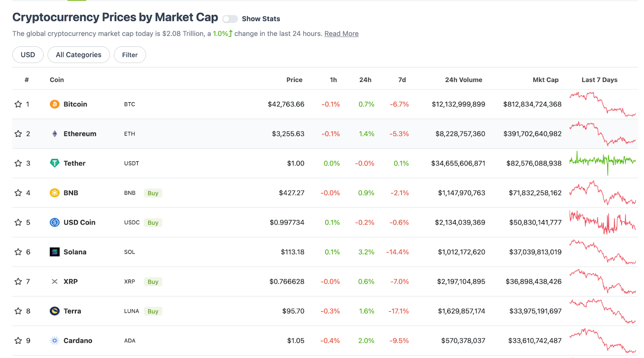Click Ethereum's 7-day sparkline chart
The height and width of the screenshot is (358, 644).
pyautogui.click(x=603, y=134)
